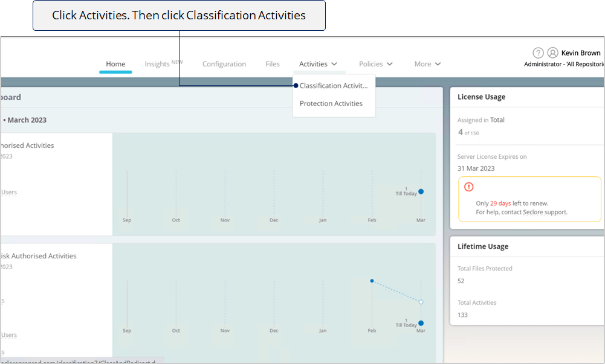Switch to the Home tab
This screenshot has width=605, height=364.
point(116,64)
